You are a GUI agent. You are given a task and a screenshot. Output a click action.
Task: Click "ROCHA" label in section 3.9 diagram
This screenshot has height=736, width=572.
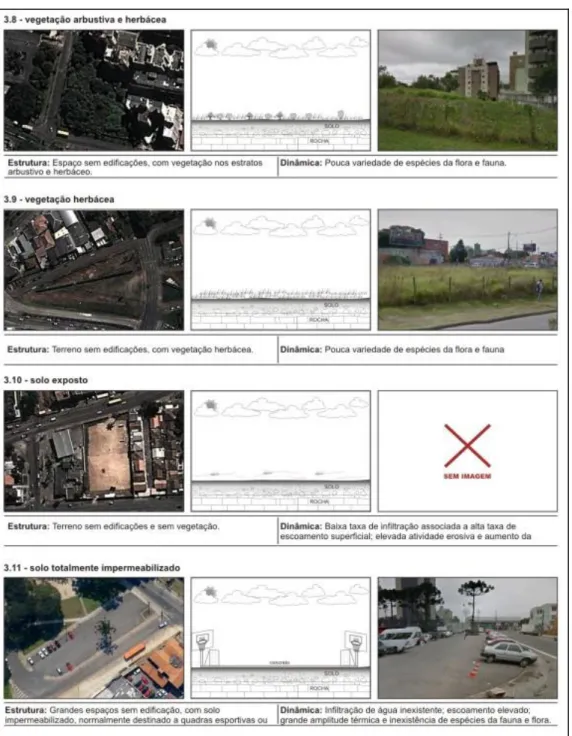320,320
